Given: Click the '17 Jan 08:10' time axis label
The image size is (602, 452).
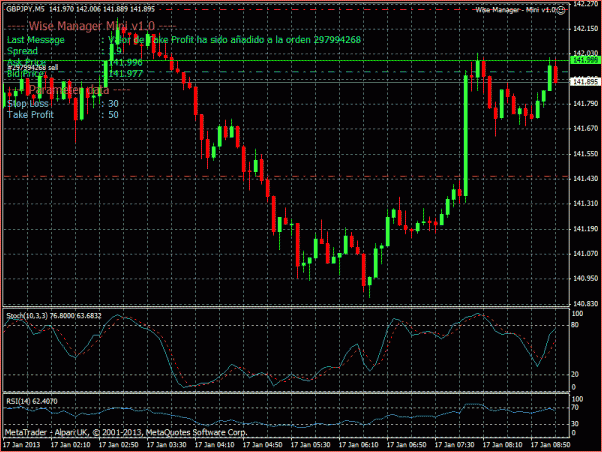Looking at the screenshot, I should pyautogui.click(x=503, y=445).
